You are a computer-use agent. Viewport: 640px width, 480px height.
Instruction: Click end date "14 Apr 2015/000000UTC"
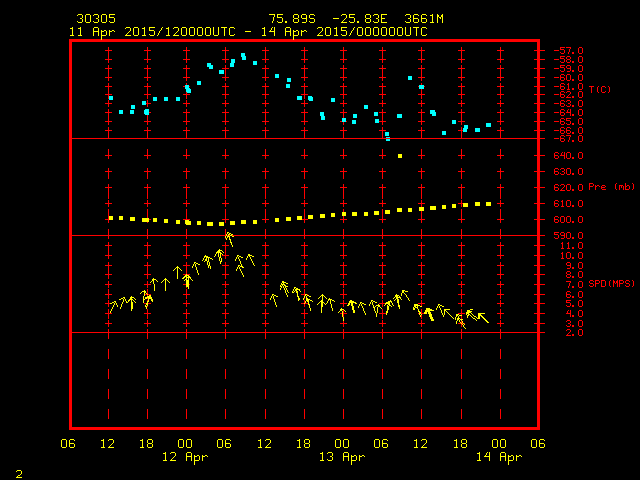344,32
